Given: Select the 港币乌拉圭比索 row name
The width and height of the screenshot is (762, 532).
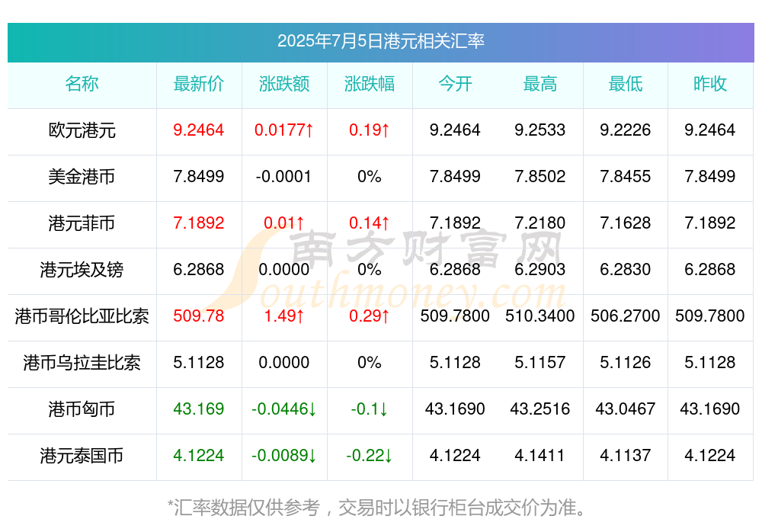Looking at the screenshot, I should 82,363.
